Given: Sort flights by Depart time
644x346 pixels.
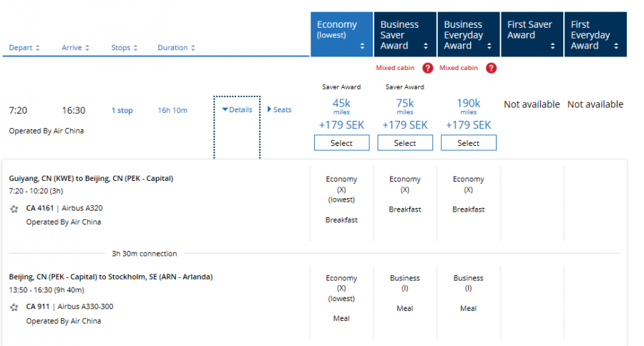Looking at the screenshot, I should pyautogui.click(x=24, y=48).
